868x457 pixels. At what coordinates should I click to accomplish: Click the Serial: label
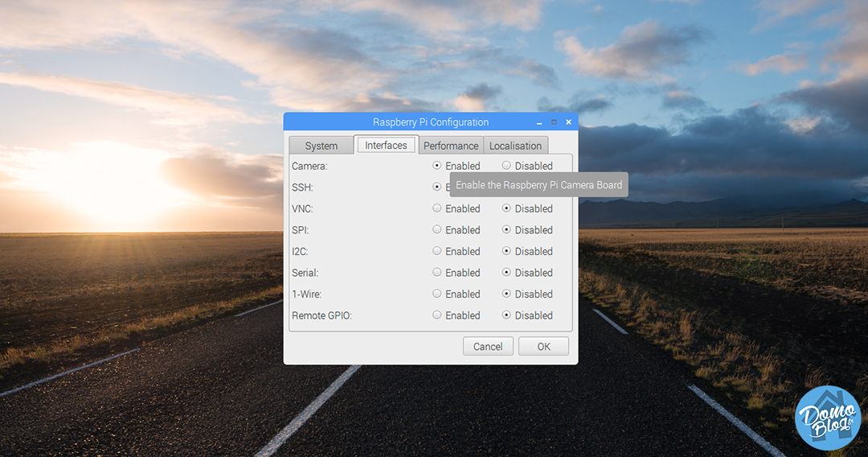point(305,273)
